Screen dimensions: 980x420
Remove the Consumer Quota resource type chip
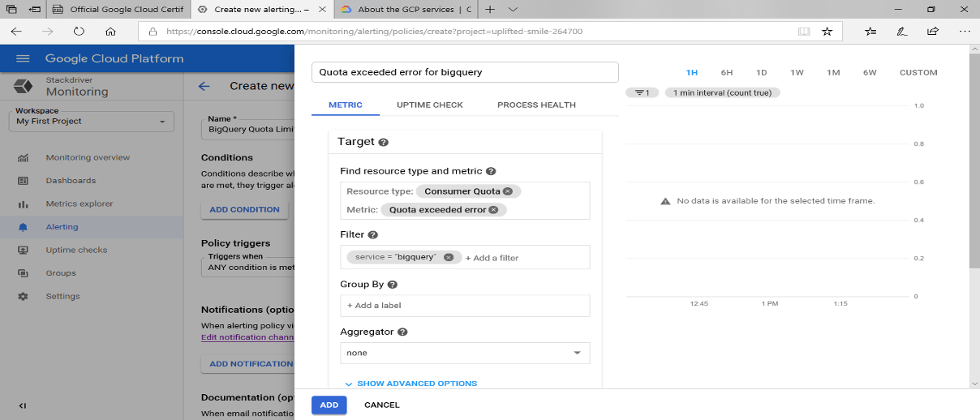coord(507,191)
